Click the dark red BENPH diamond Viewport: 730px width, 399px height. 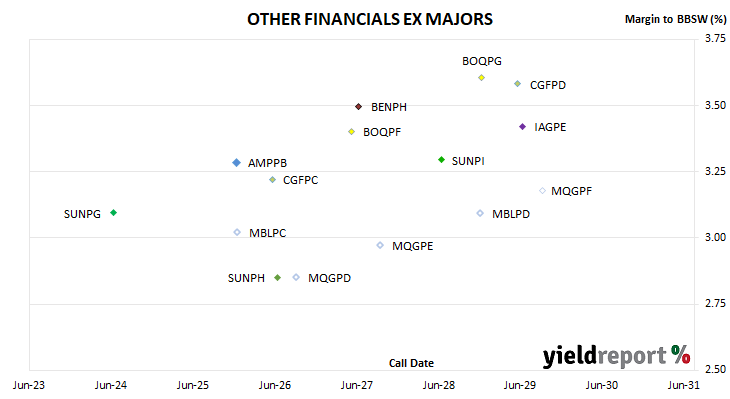pos(358,107)
